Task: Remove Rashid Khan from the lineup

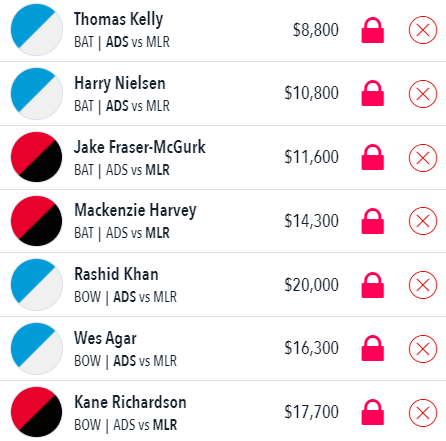Action: click(423, 285)
